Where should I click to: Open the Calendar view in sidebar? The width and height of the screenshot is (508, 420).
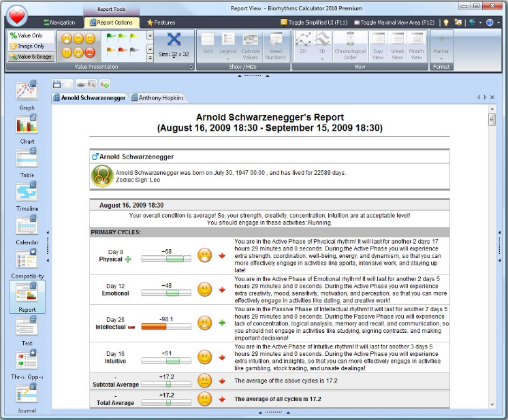pos(27,230)
